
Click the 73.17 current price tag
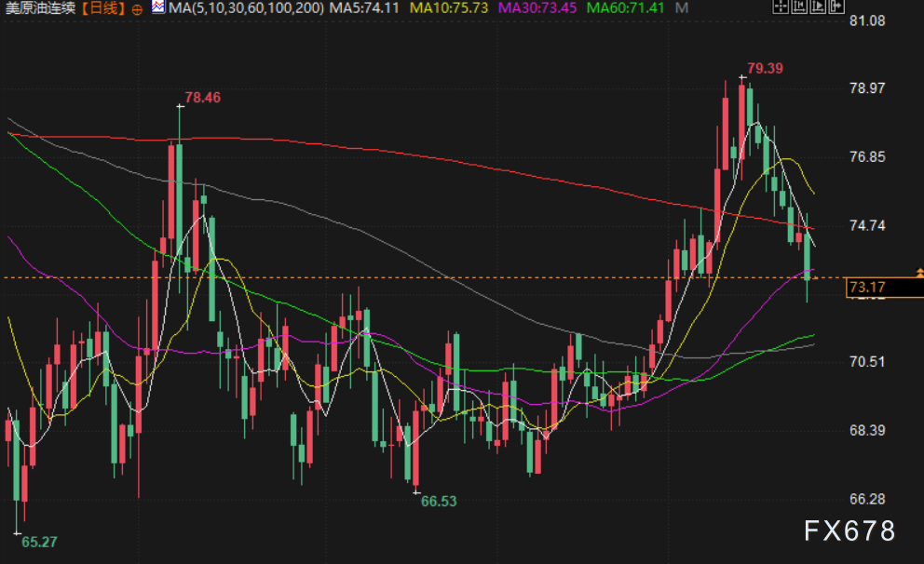866,288
